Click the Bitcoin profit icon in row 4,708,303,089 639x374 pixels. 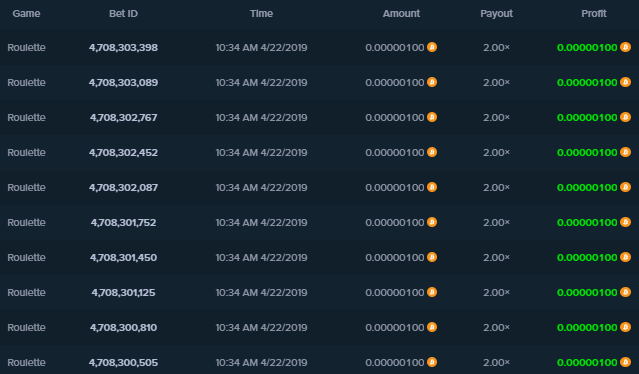coord(626,82)
